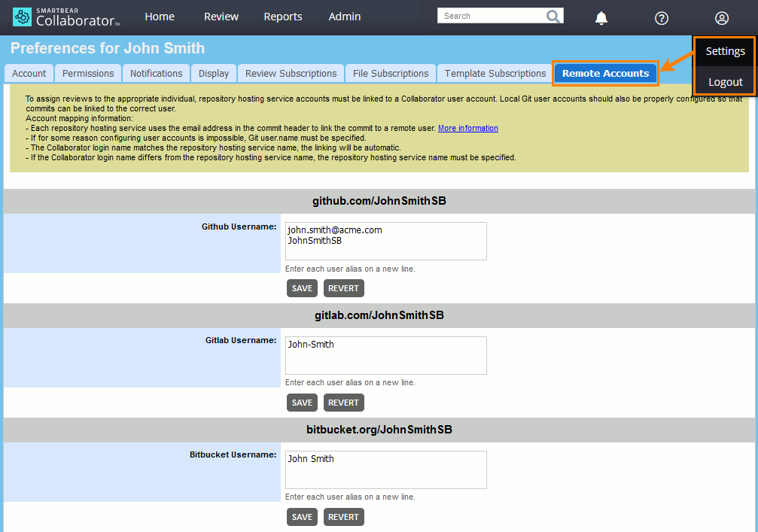758x532 pixels.
Task: Click the SmartBear Collaborator logo
Action: click(66, 17)
